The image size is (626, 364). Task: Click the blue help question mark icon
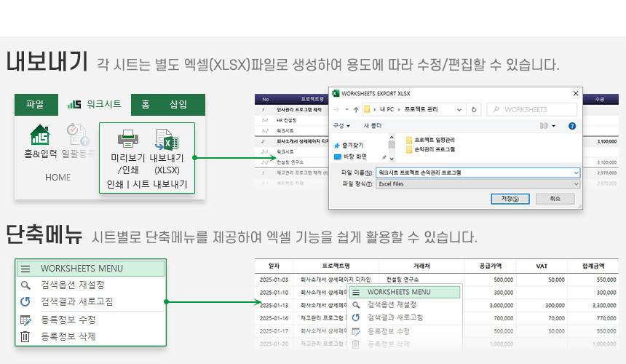pos(572,126)
